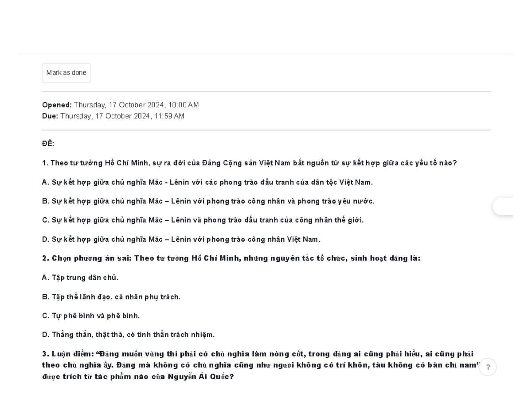Click question 2 'Chọn phương án sai' text
The image size is (532, 411).
[x=231, y=258]
